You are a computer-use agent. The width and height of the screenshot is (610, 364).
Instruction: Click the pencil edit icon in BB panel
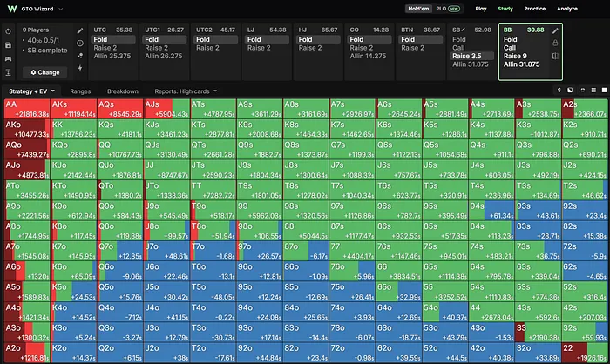555,30
